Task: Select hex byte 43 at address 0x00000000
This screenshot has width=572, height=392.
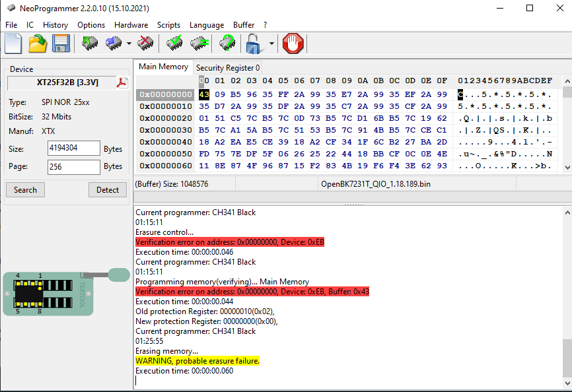Action: click(204, 94)
